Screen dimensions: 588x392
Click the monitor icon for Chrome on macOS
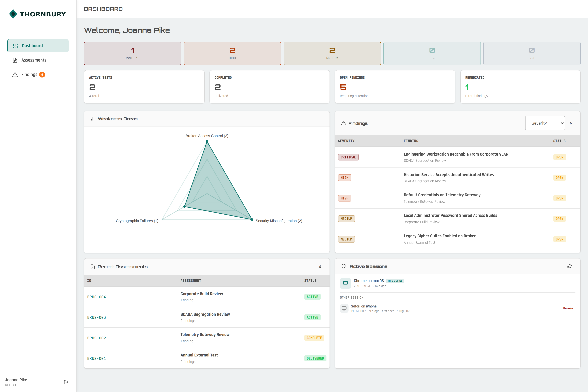(345, 283)
